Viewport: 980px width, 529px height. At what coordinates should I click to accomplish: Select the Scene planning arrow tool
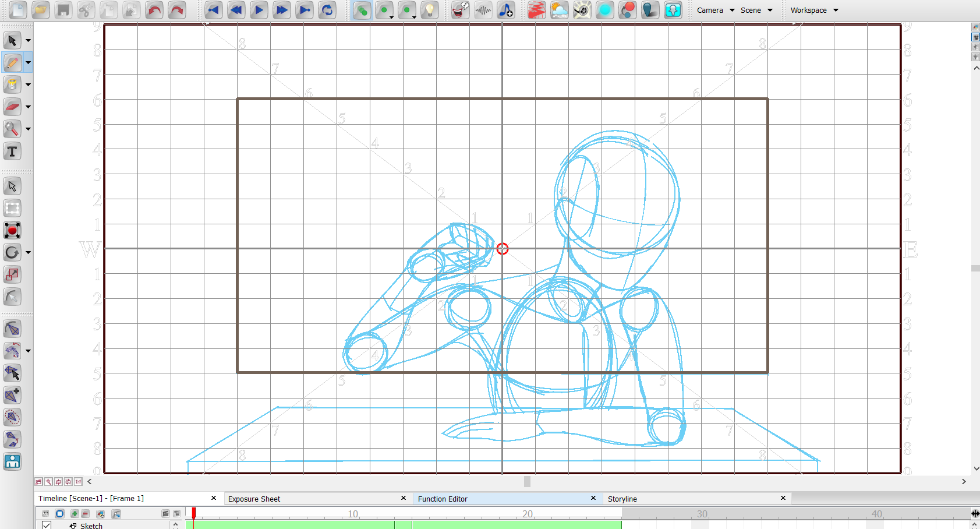(12, 186)
